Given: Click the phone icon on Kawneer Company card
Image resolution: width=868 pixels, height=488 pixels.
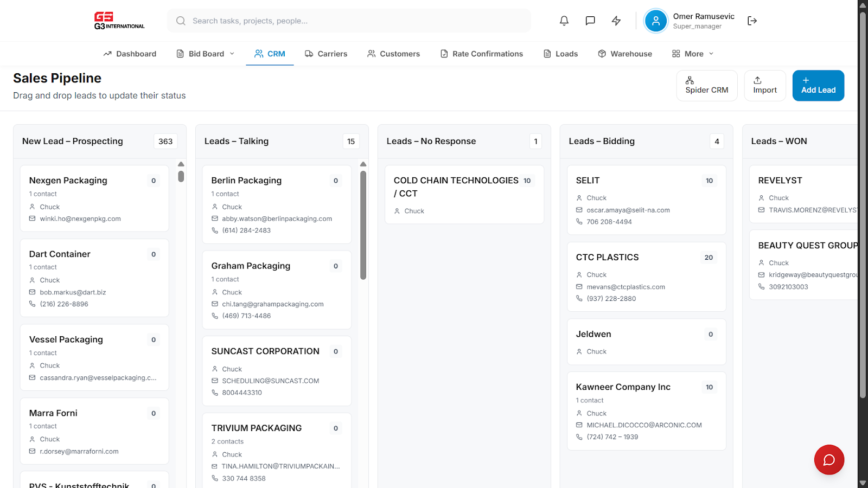Looking at the screenshot, I should (x=579, y=437).
